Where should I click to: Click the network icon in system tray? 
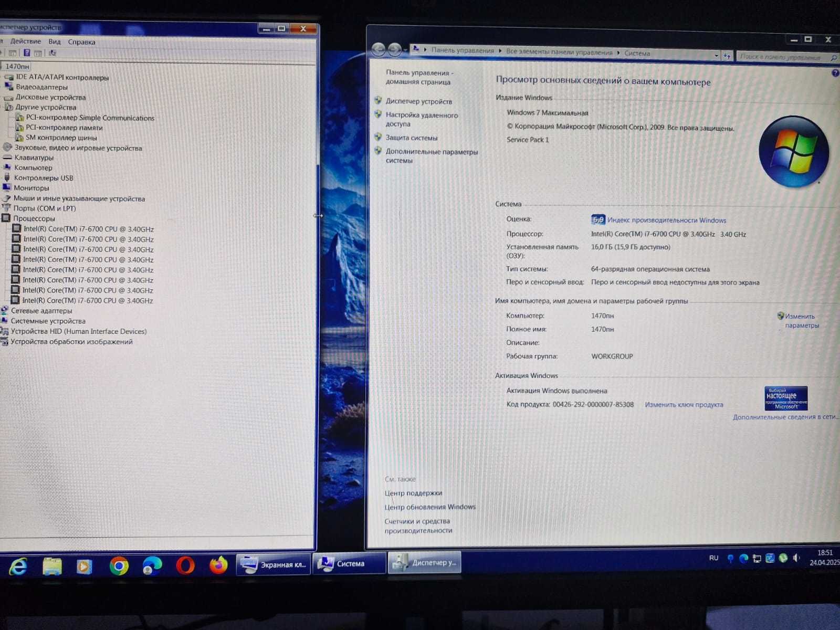[757, 558]
